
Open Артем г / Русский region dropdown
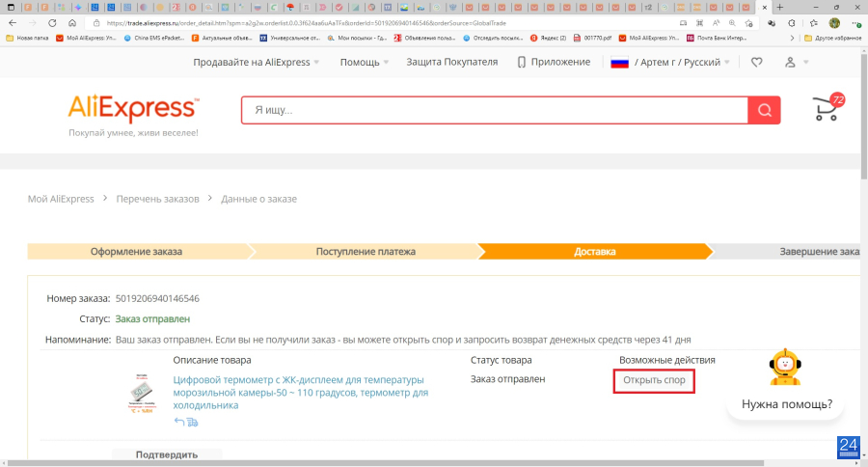click(682, 62)
